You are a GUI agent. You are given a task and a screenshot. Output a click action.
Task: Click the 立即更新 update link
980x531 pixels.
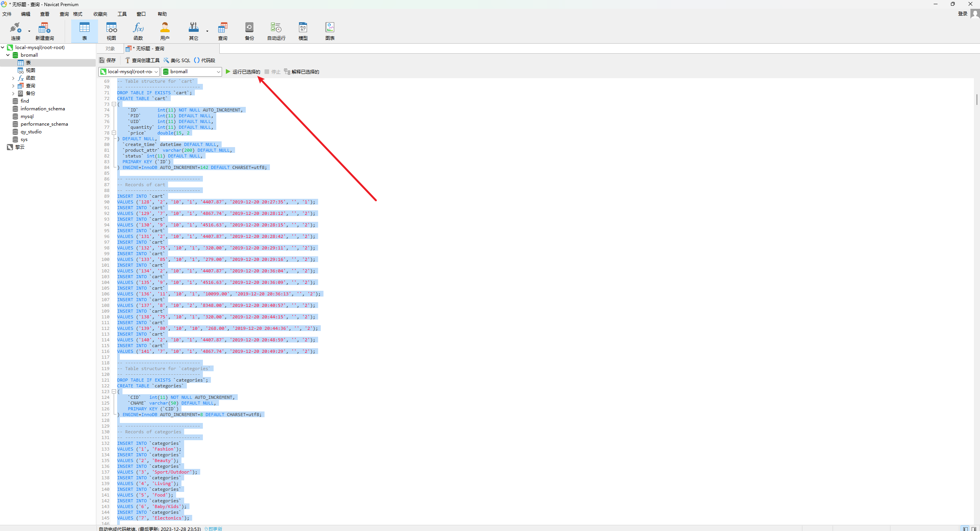click(213, 529)
